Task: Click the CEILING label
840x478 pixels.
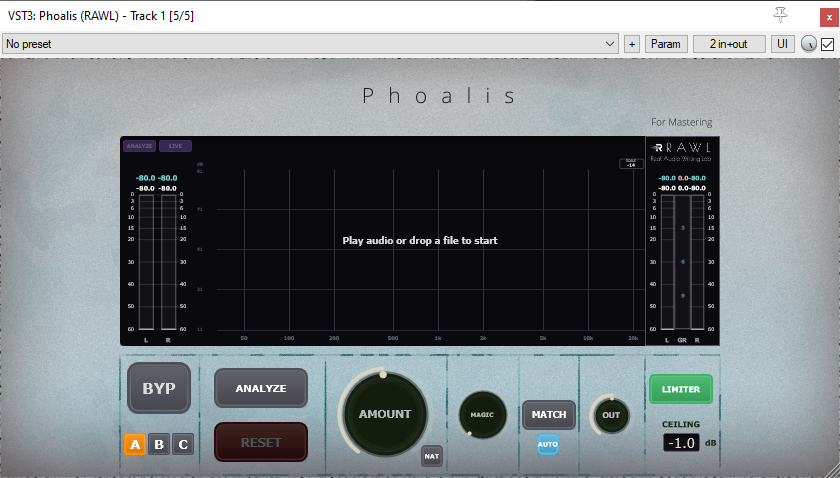Action: (x=681, y=424)
